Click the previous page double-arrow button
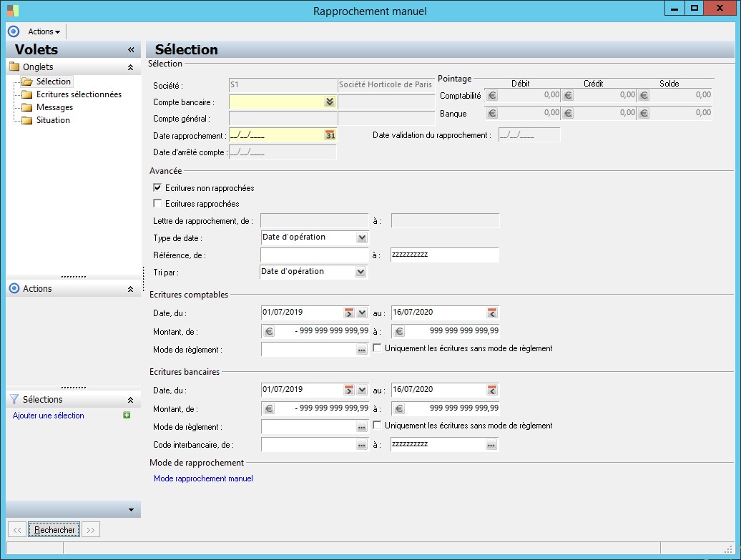This screenshot has height=560, width=741. click(18, 530)
